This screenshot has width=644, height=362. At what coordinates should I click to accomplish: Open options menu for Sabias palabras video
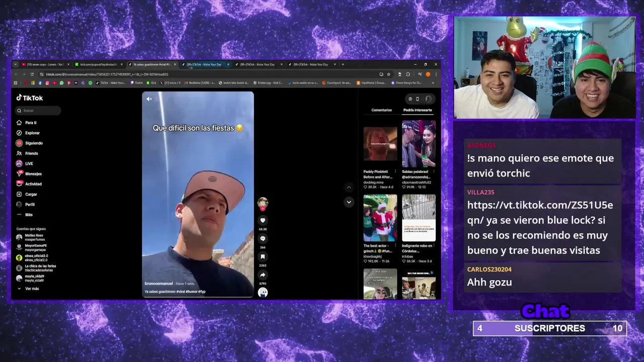click(x=434, y=171)
